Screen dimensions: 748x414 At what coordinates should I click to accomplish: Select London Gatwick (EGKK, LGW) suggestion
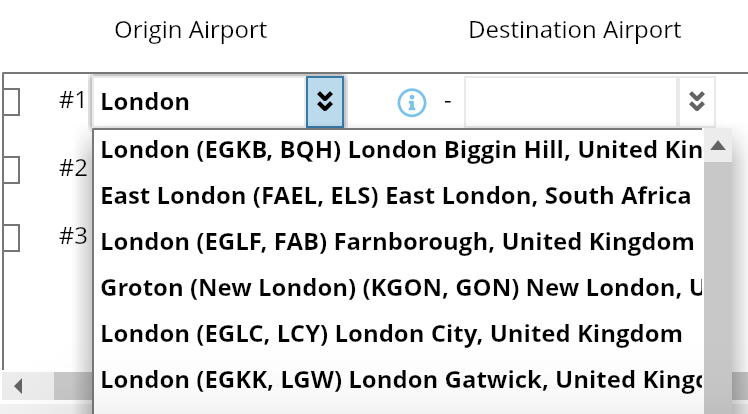point(398,380)
